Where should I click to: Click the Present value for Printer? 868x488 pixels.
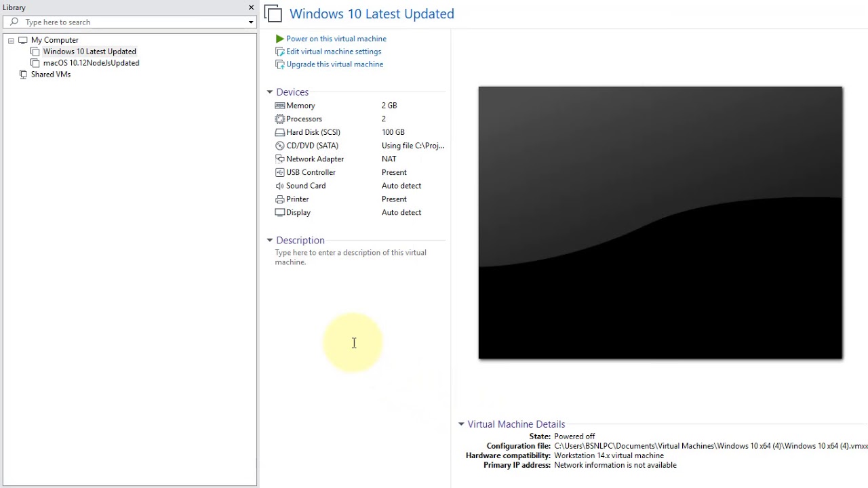394,199
